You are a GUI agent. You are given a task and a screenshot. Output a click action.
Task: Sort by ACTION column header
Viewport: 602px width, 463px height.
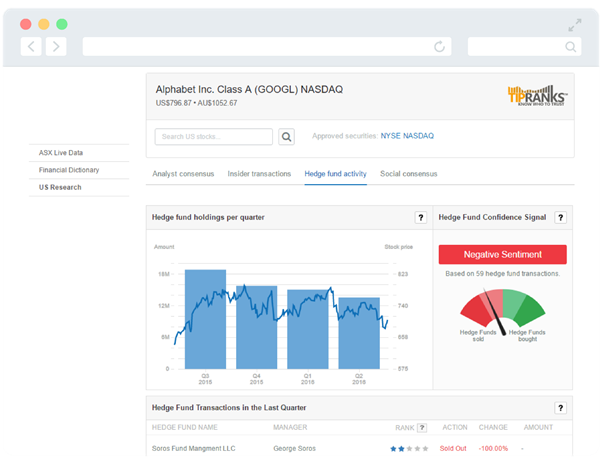[455, 427]
